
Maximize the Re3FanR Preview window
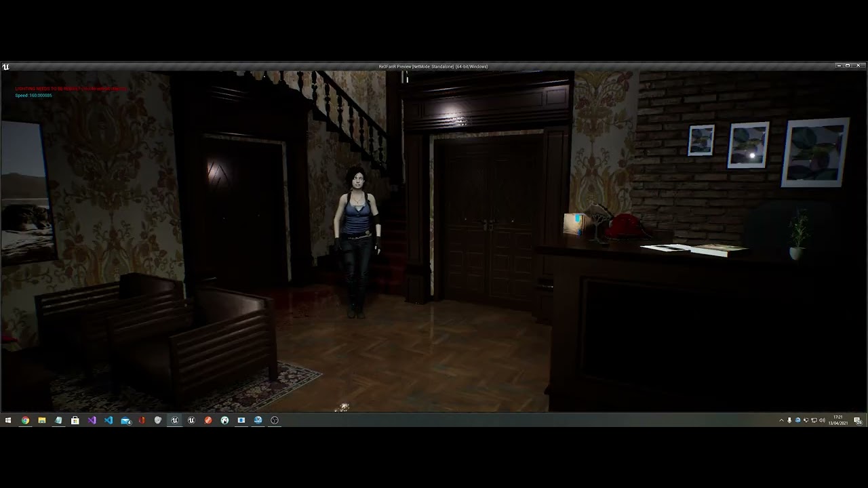pyautogui.click(x=848, y=66)
